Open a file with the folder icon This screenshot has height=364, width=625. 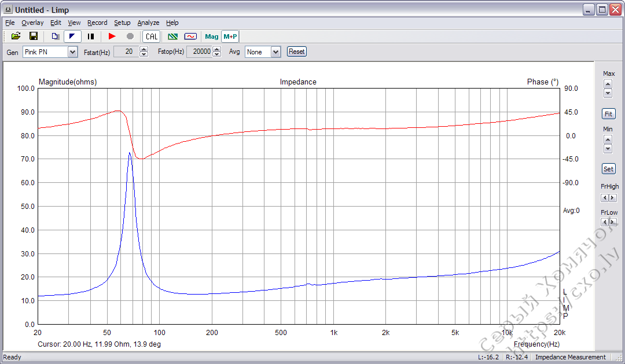point(16,36)
